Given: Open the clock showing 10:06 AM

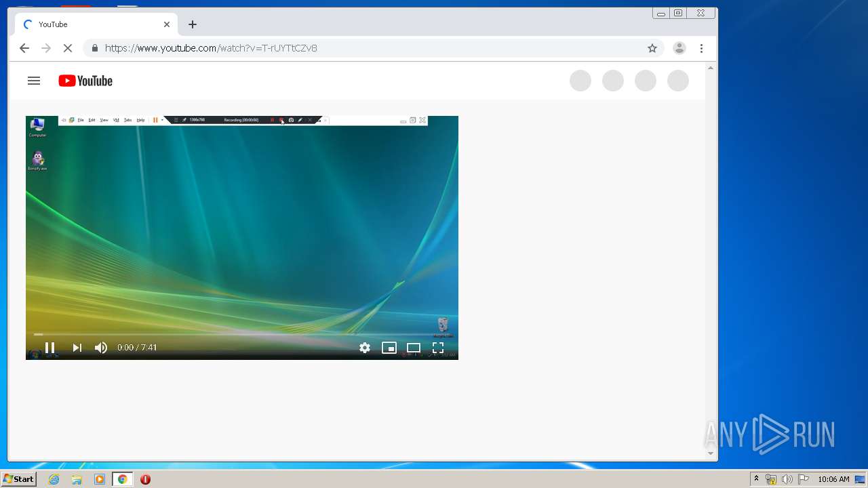Looking at the screenshot, I should click(833, 479).
